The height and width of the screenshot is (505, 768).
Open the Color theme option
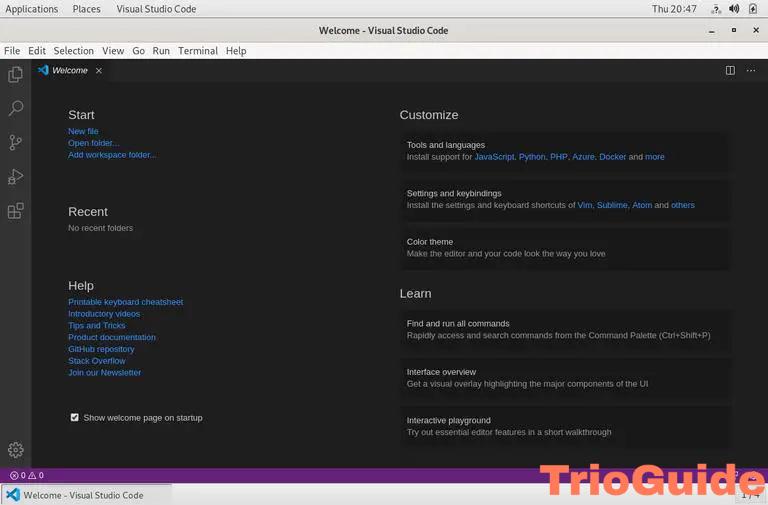[564, 248]
